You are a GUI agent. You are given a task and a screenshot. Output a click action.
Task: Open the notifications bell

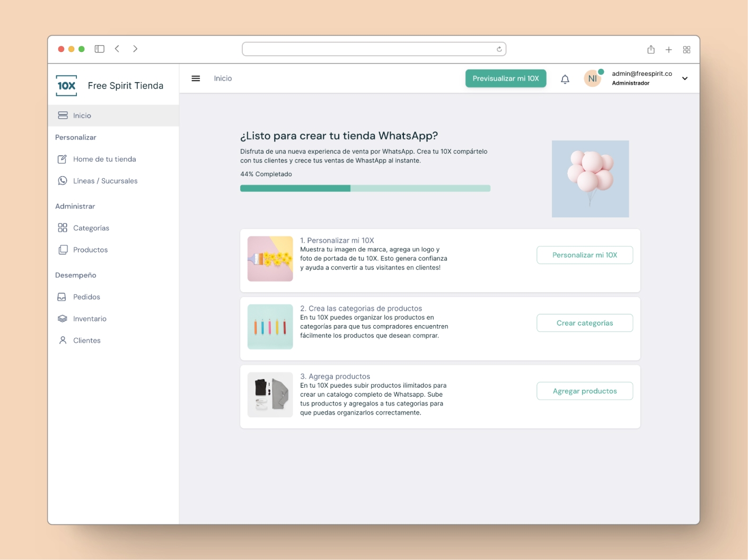click(x=565, y=78)
